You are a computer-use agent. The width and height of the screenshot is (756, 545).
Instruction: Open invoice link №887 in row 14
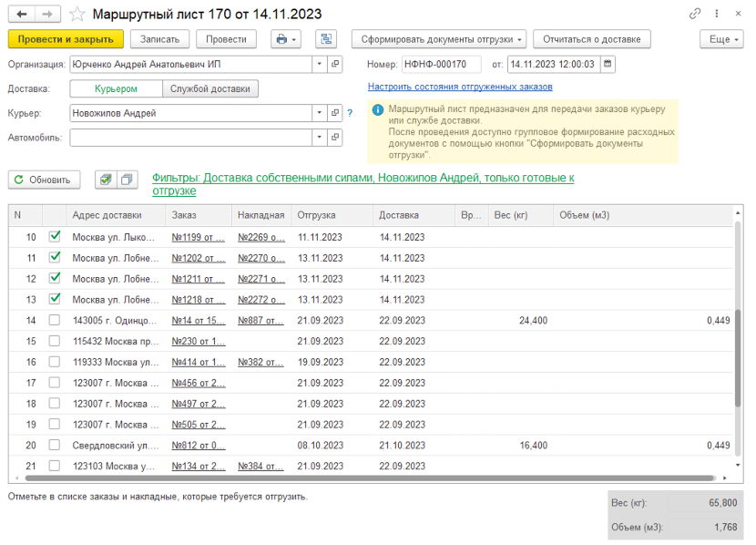tap(261, 320)
